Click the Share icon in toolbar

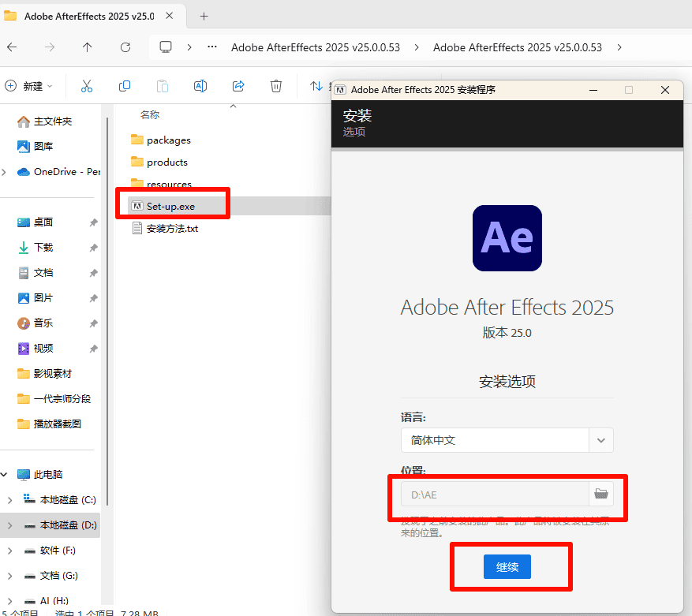click(238, 86)
